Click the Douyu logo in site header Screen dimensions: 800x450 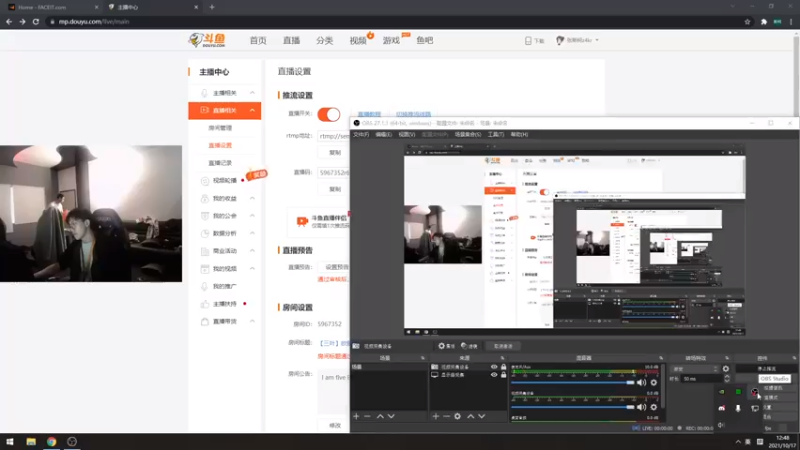[207, 40]
